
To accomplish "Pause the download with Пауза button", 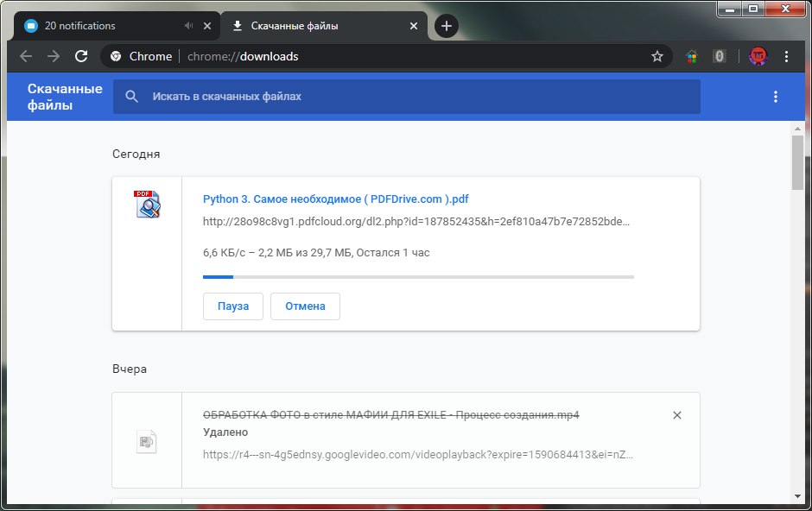I will coord(233,306).
